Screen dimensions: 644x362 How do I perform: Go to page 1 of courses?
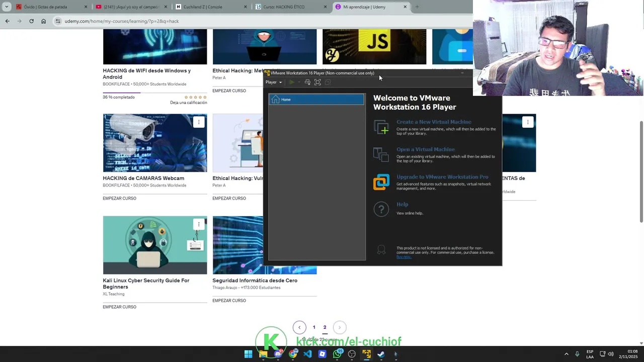(x=314, y=327)
